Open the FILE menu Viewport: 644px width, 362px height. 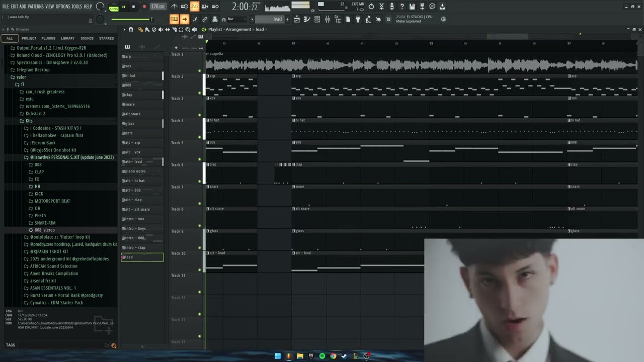(6, 7)
